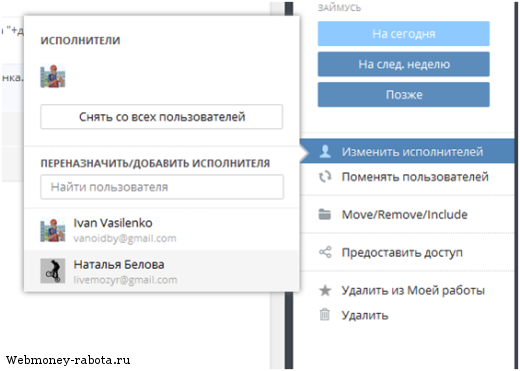Schedule task На след. неделю

404,64
